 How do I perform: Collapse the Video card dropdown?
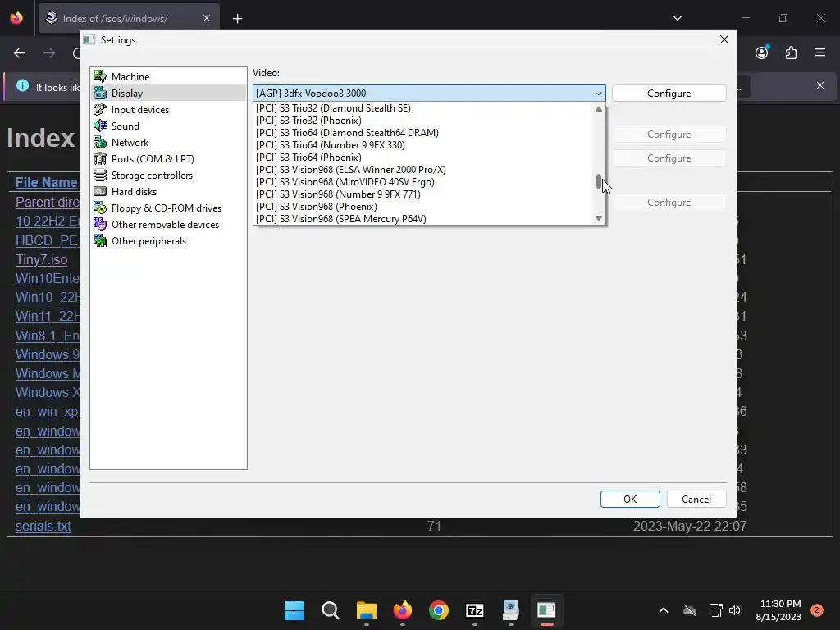pyautogui.click(x=598, y=94)
